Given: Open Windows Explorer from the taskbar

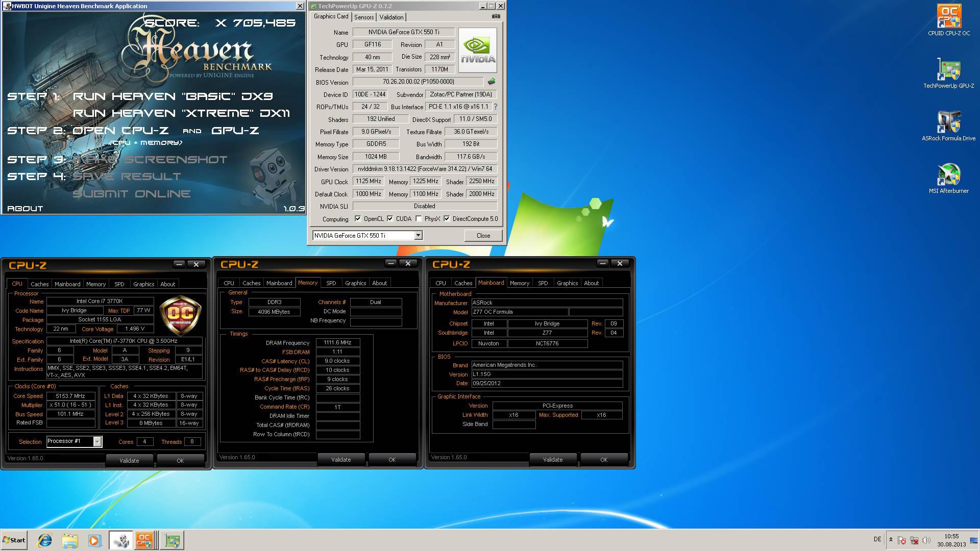Looking at the screenshot, I should coord(70,540).
